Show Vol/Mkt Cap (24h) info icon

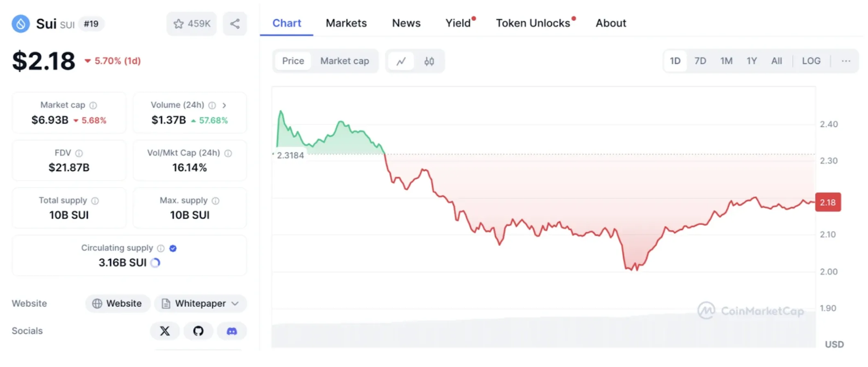point(228,153)
